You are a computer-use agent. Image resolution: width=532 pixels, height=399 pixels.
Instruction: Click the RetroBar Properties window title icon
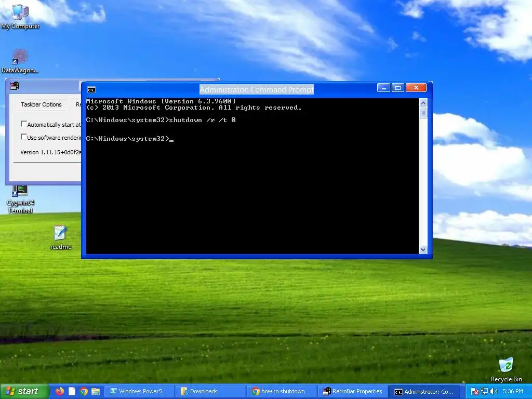click(14, 86)
